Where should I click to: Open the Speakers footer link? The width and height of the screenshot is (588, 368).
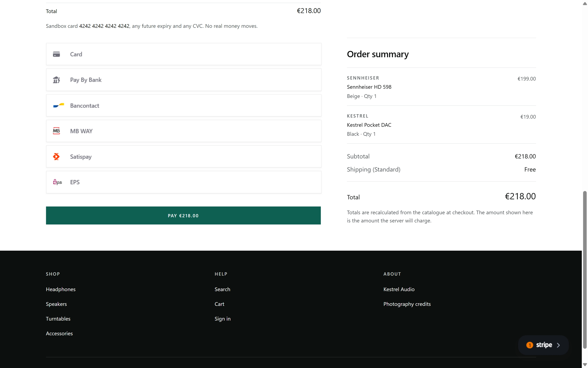tap(56, 304)
